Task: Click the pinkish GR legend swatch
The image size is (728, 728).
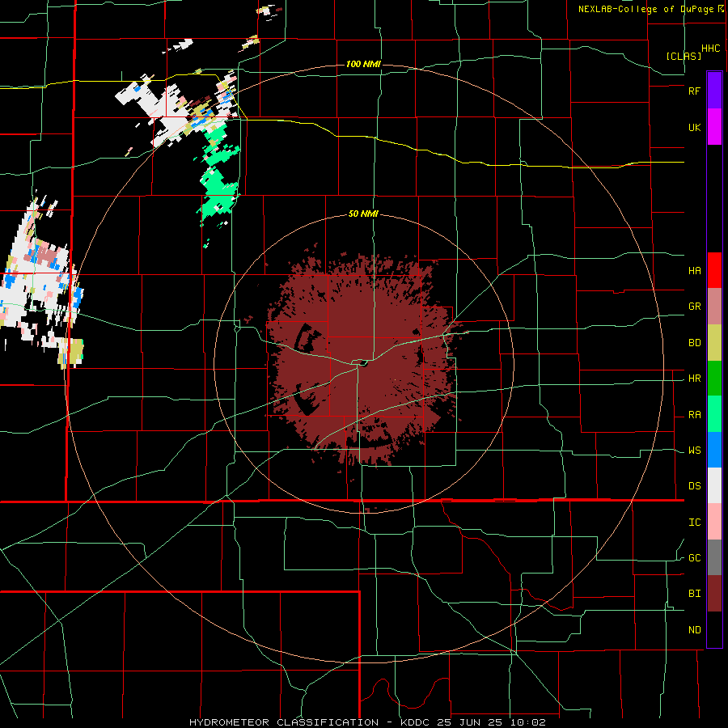Action: pyautogui.click(x=714, y=307)
